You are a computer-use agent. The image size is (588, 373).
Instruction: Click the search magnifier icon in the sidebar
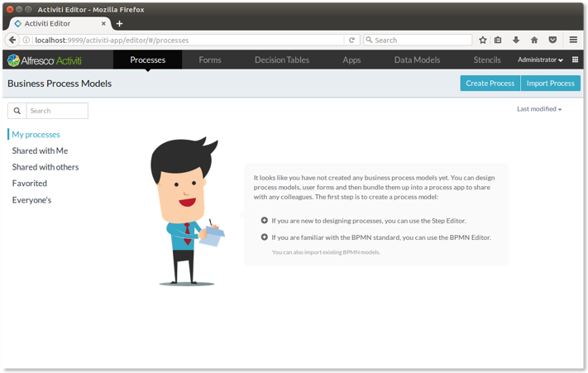17,111
